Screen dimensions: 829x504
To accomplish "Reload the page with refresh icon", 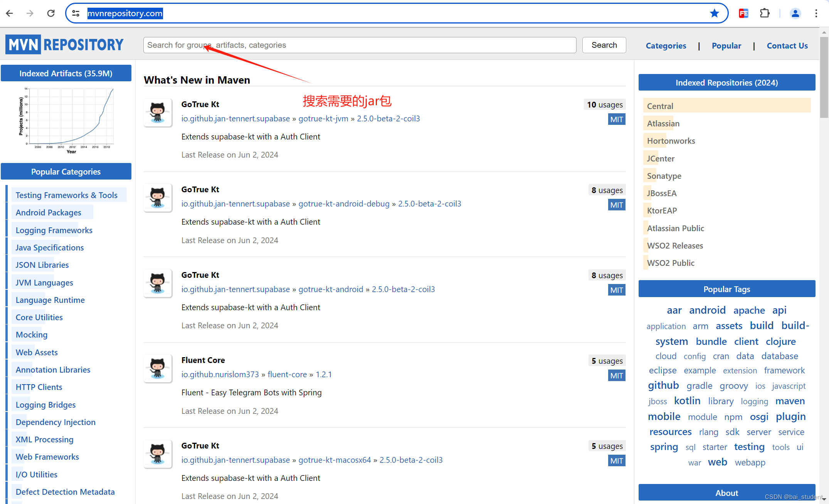I will click(x=51, y=13).
